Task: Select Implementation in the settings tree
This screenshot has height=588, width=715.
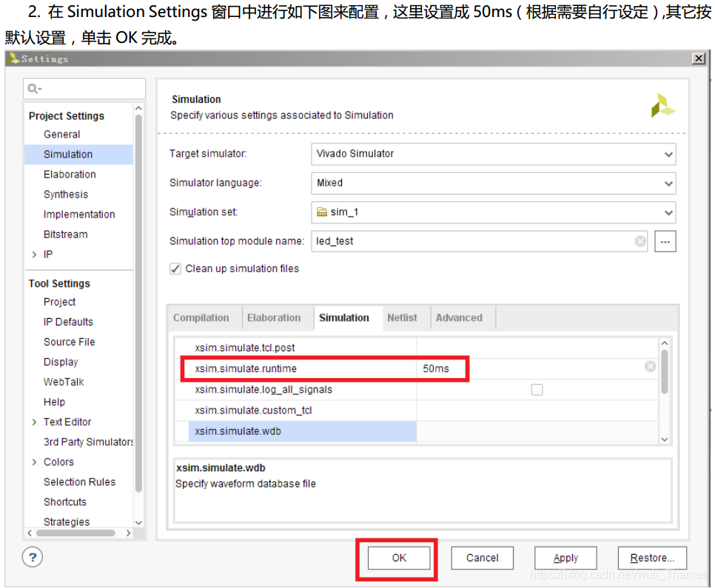Action: click(x=79, y=214)
